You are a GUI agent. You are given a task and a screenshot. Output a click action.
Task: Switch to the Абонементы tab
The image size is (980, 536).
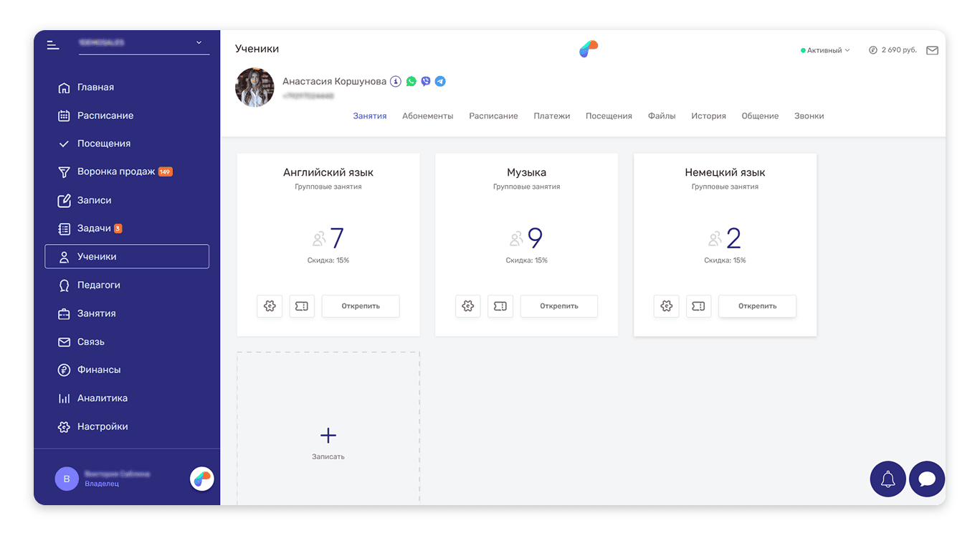(x=427, y=116)
